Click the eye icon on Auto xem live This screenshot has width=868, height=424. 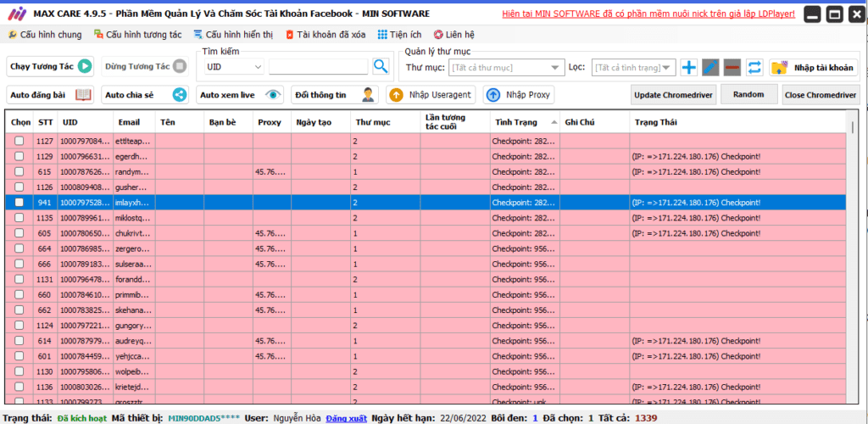[273, 95]
